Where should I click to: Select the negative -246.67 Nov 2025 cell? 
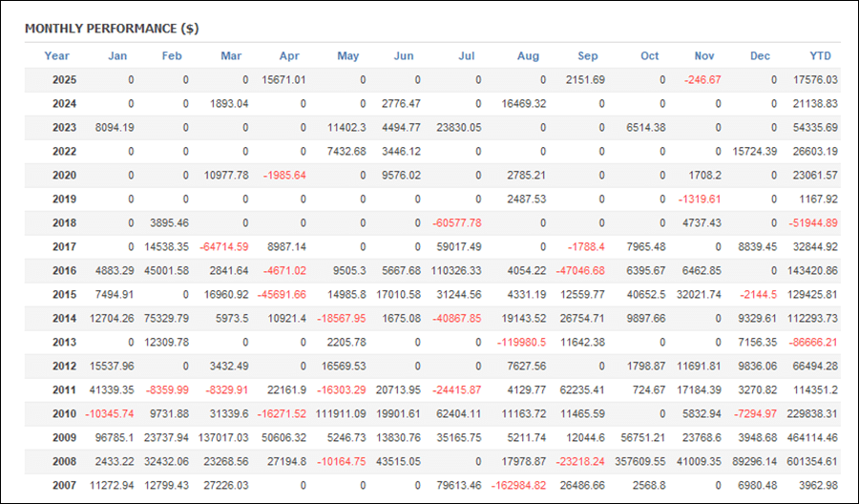pyautogui.click(x=702, y=79)
